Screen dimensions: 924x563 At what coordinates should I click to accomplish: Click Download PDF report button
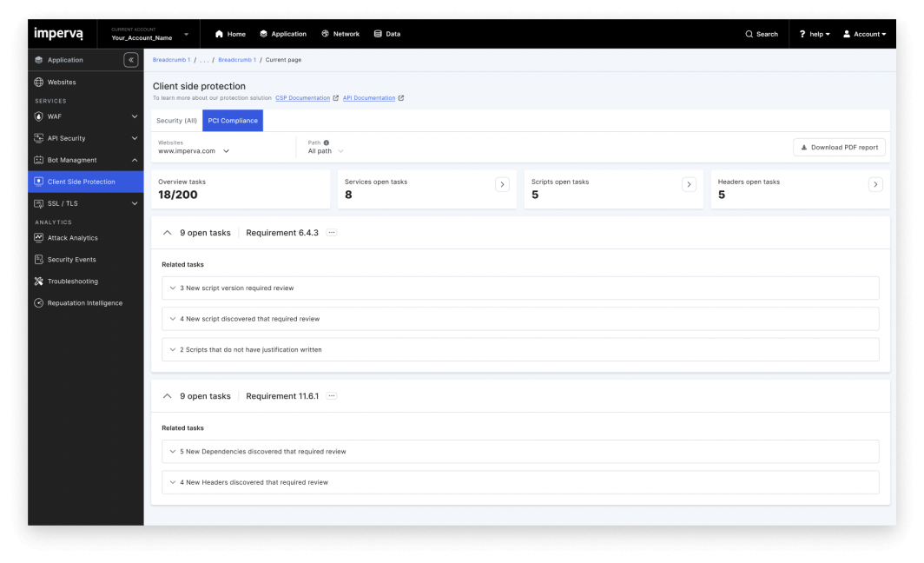point(839,148)
